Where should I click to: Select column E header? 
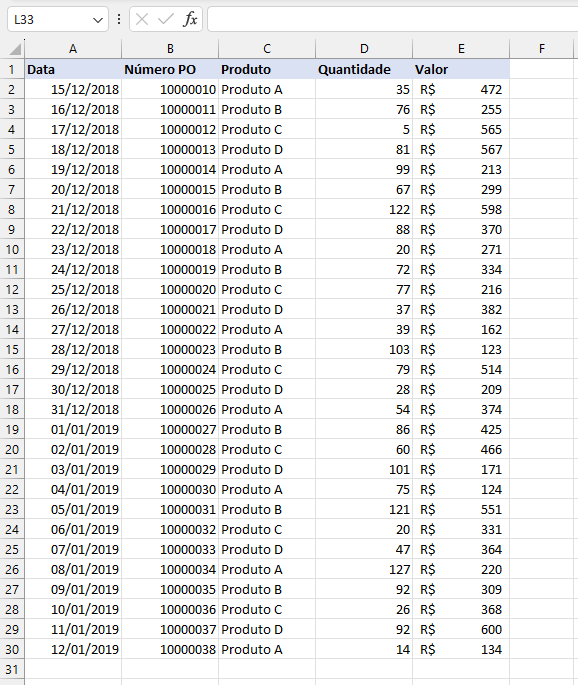coord(461,48)
